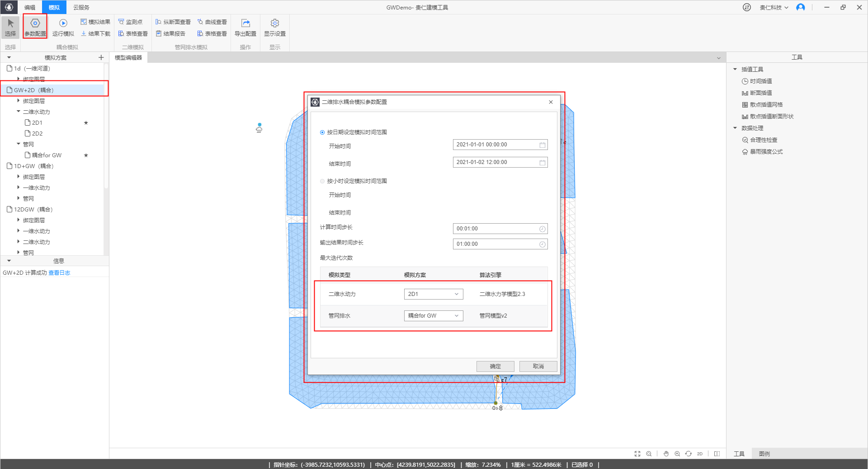Click the 确定 confirm button
Screen dimensions: 868x469
tap(495, 366)
